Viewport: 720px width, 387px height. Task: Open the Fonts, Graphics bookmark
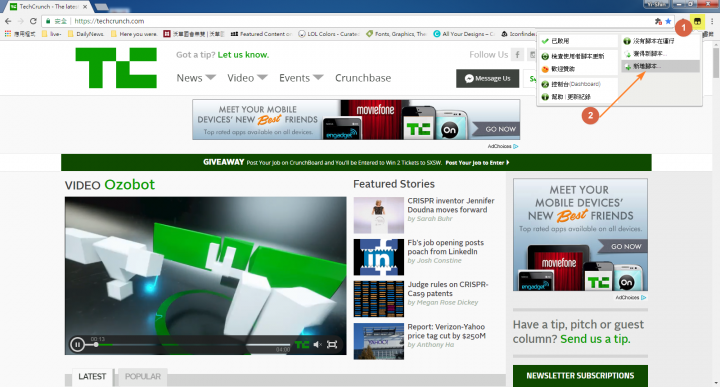coord(396,34)
